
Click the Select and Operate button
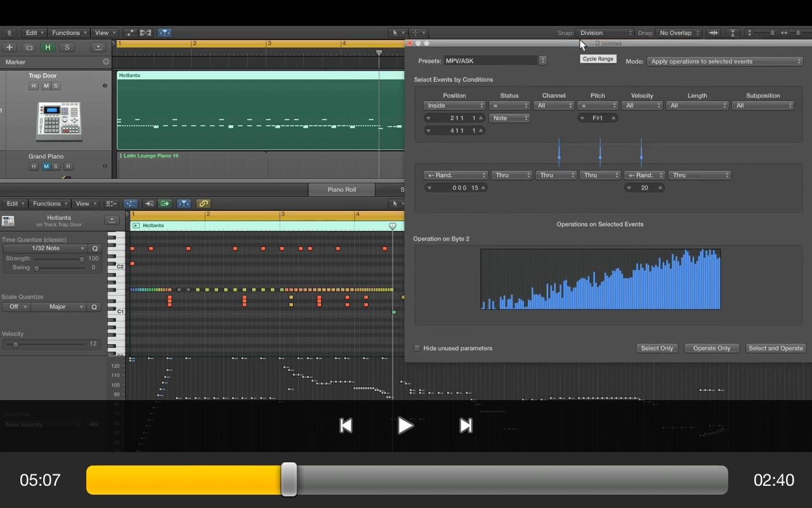(775, 348)
